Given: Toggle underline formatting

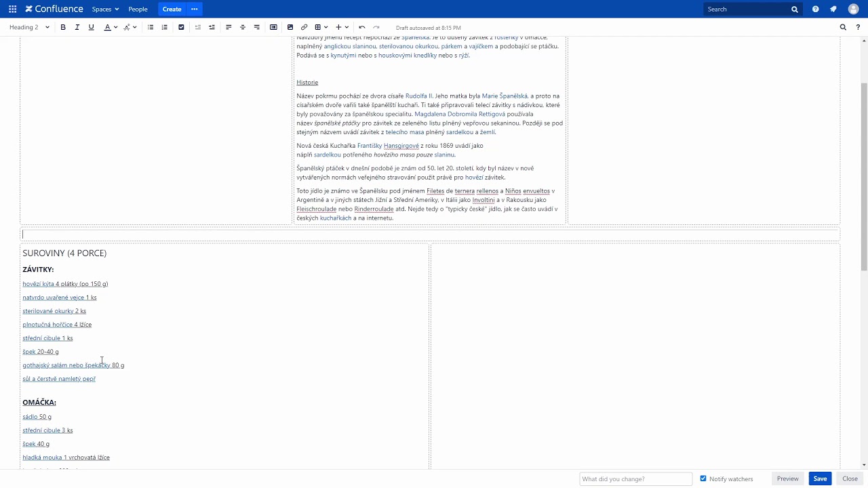Looking at the screenshot, I should click(x=91, y=27).
